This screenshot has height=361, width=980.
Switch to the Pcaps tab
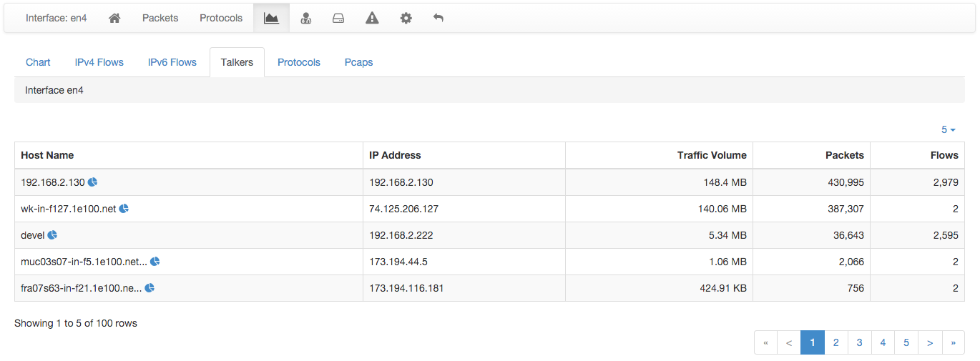click(359, 62)
